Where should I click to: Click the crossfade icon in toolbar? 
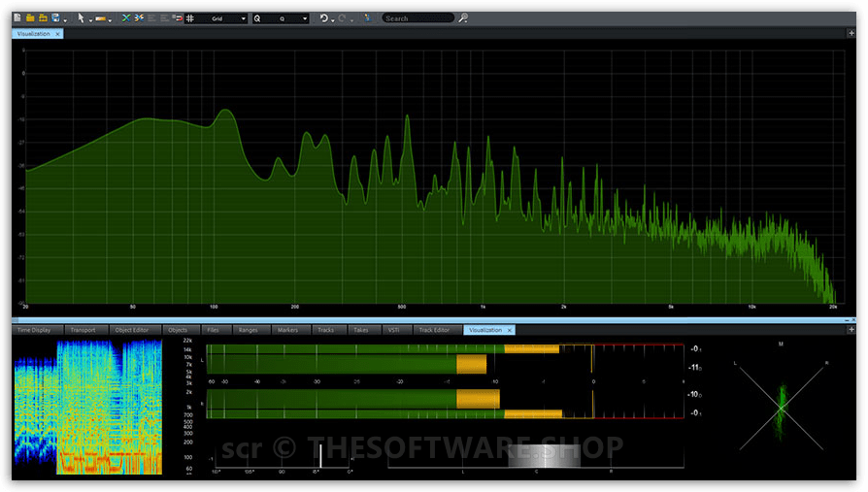coord(125,18)
